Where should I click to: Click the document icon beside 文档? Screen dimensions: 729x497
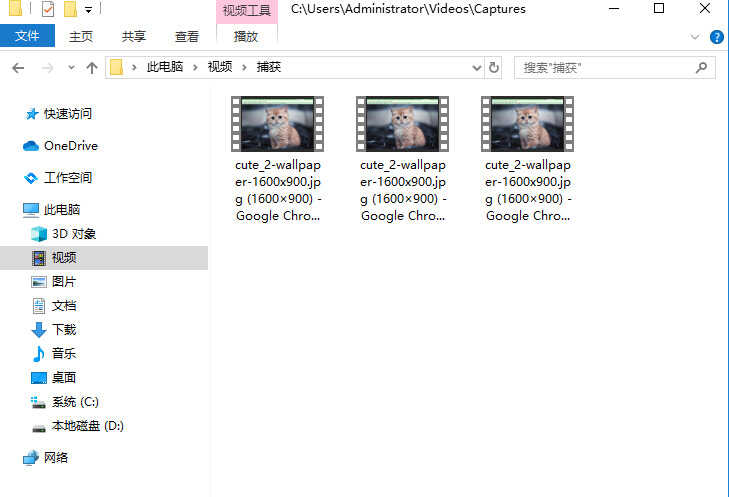coord(39,306)
